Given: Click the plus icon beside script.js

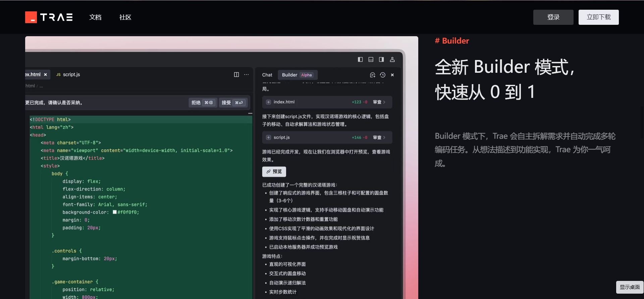Looking at the screenshot, I should point(268,137).
